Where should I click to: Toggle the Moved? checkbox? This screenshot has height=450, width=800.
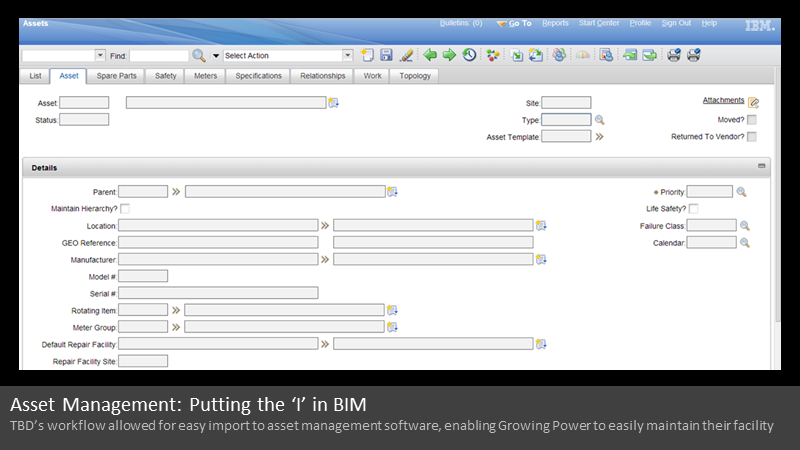point(752,120)
